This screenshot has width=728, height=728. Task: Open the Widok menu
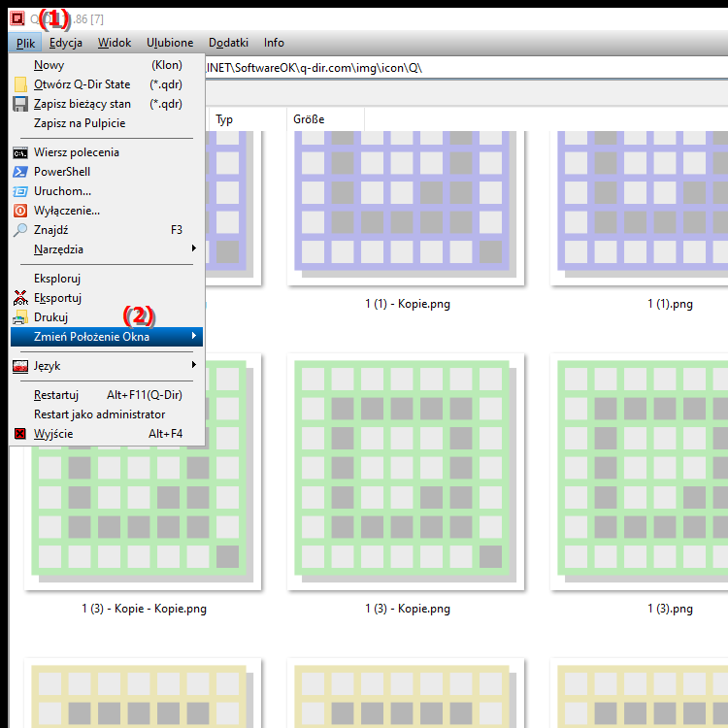(x=115, y=43)
